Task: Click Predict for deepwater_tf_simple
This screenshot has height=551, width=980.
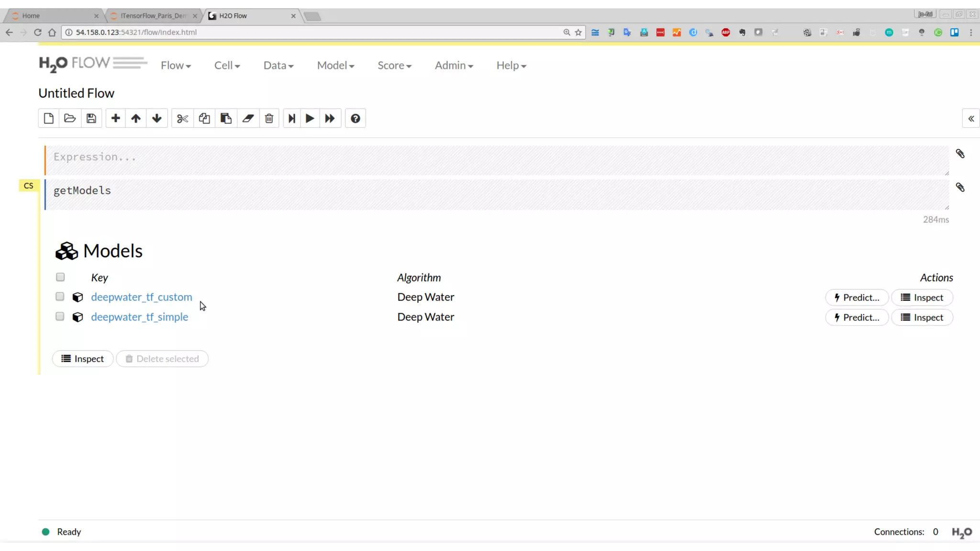Action: (857, 317)
